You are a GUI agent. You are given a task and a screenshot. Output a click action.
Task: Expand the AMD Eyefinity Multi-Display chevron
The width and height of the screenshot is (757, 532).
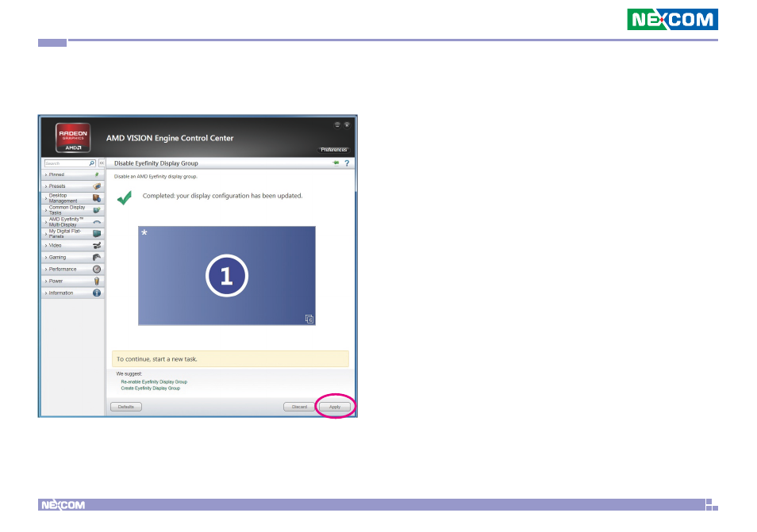(46, 222)
